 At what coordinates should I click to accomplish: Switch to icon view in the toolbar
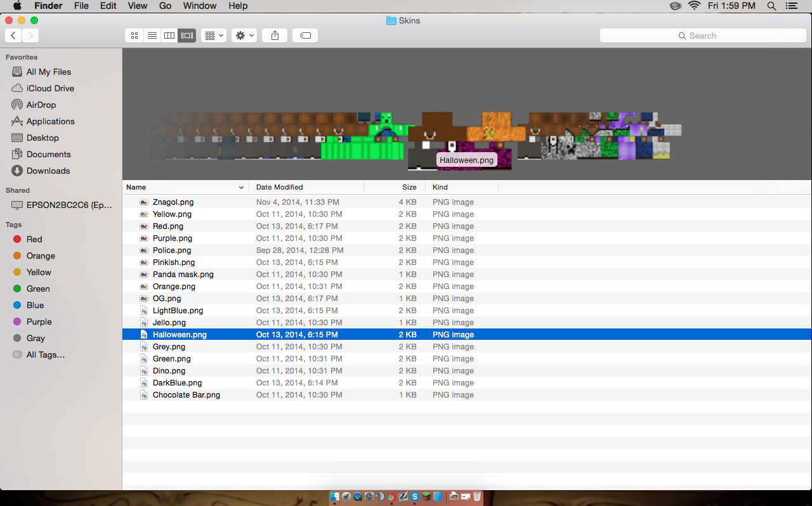[x=134, y=36]
